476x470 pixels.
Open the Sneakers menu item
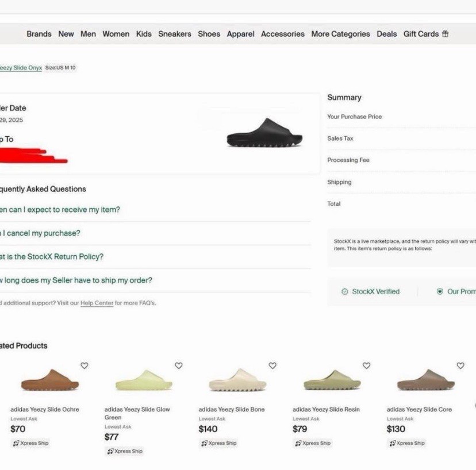175,34
